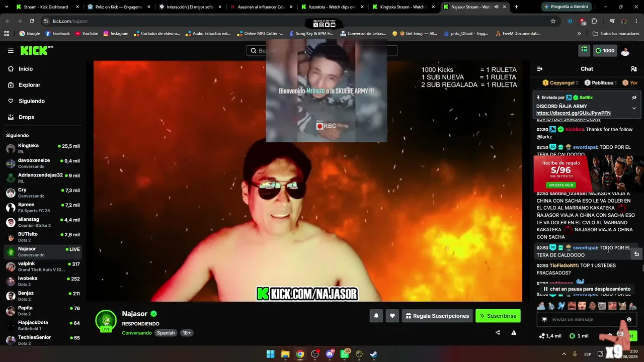Open davooxeneize channel in sidebar

coord(43,163)
